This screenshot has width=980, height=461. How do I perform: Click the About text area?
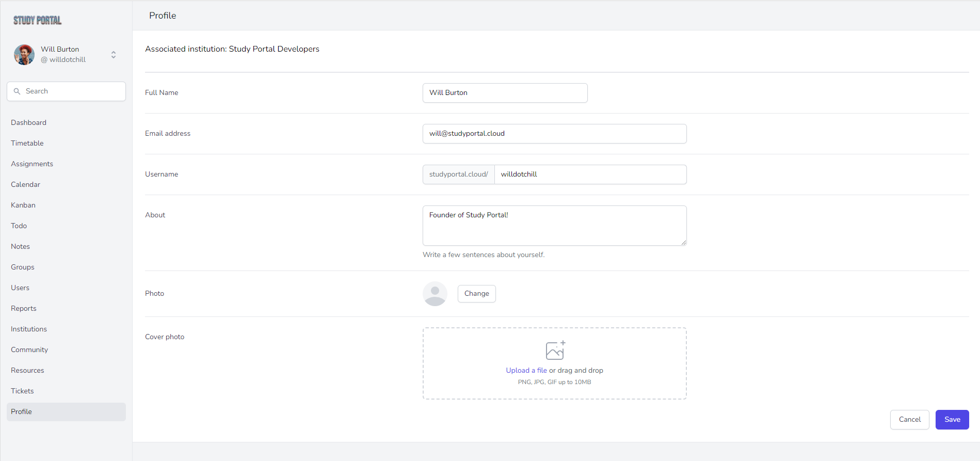[x=554, y=226]
